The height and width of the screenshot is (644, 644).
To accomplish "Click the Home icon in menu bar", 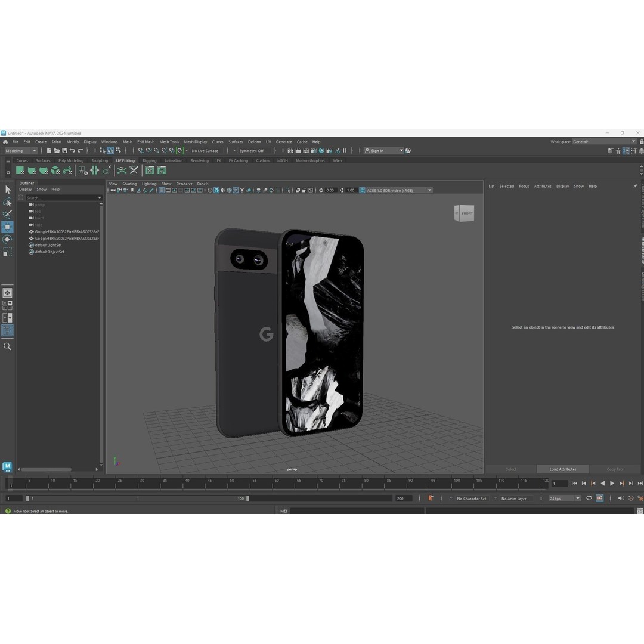I will (x=5, y=142).
